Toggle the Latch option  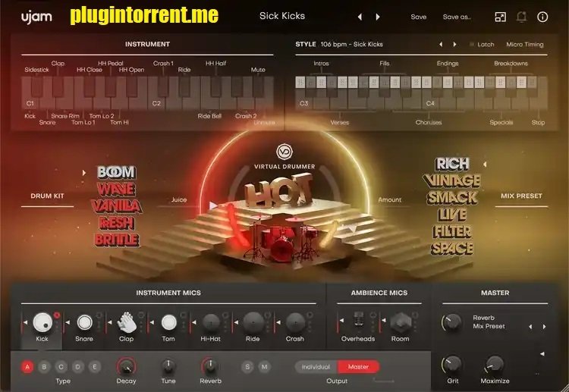point(482,44)
